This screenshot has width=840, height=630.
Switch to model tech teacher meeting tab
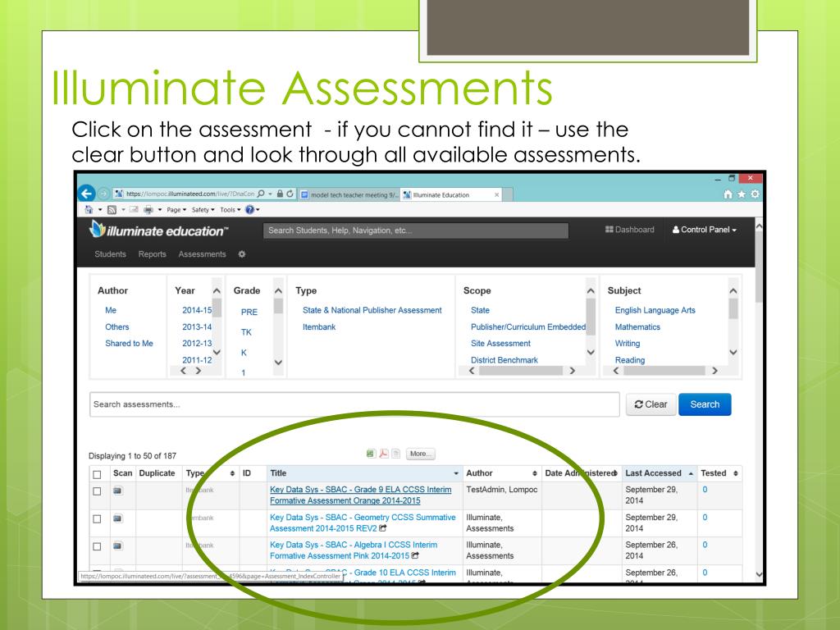(349, 195)
